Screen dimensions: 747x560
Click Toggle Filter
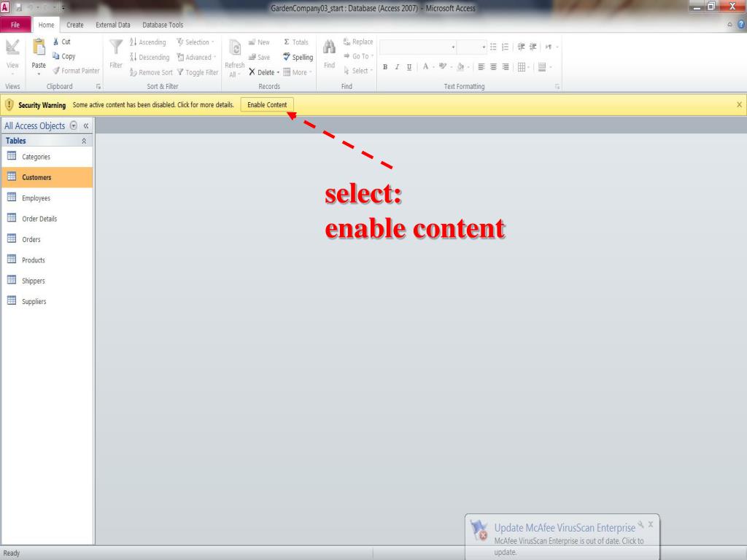[198, 72]
